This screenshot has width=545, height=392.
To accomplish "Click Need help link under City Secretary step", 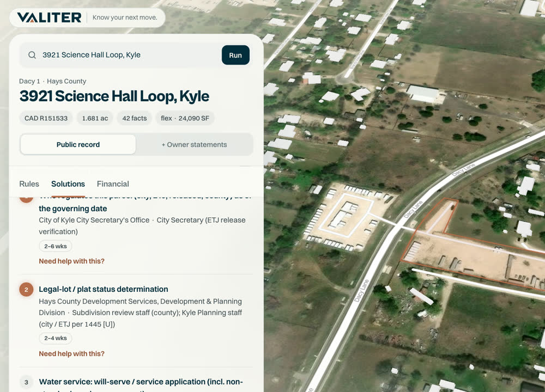I will (x=71, y=261).
